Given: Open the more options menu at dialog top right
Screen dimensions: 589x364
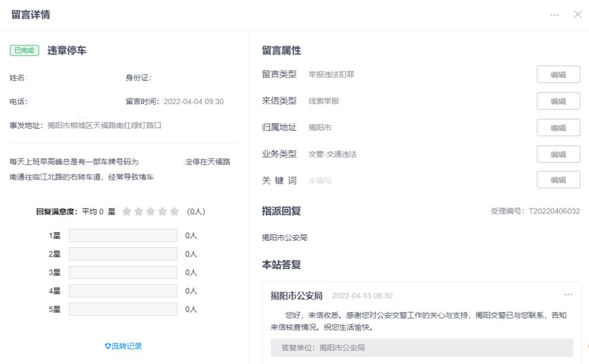Looking at the screenshot, I should click(x=554, y=15).
